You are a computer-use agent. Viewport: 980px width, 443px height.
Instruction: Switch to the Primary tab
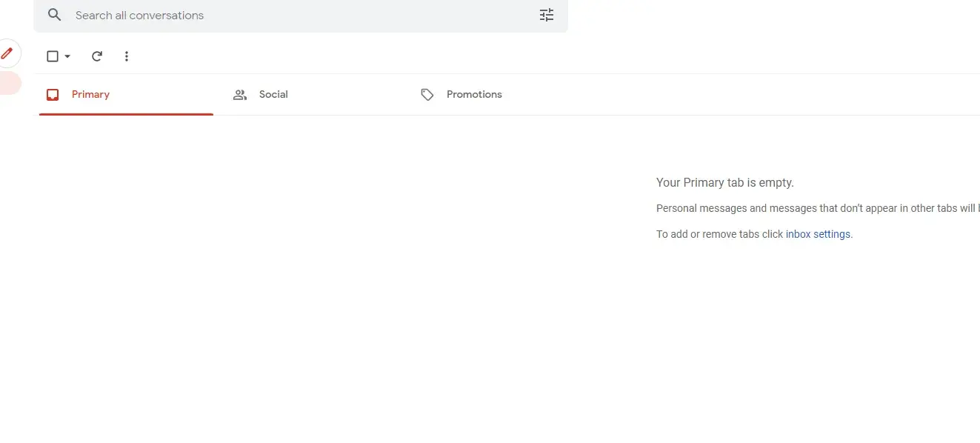point(90,94)
